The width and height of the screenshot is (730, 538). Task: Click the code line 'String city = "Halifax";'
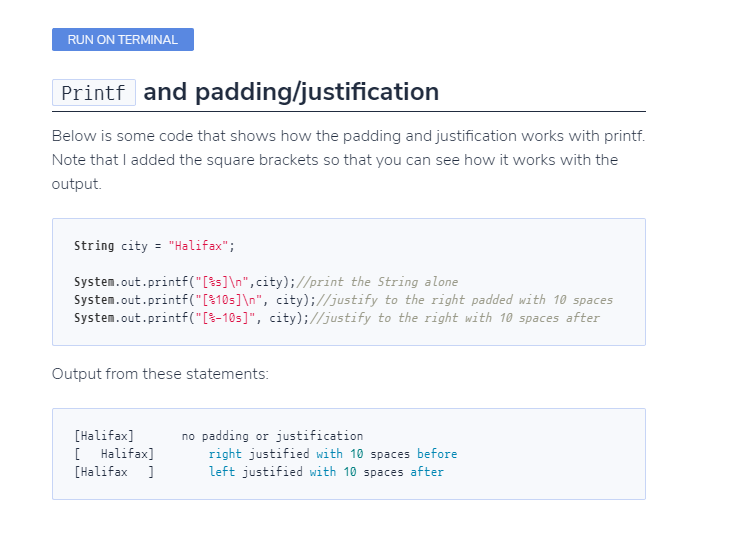click(155, 246)
